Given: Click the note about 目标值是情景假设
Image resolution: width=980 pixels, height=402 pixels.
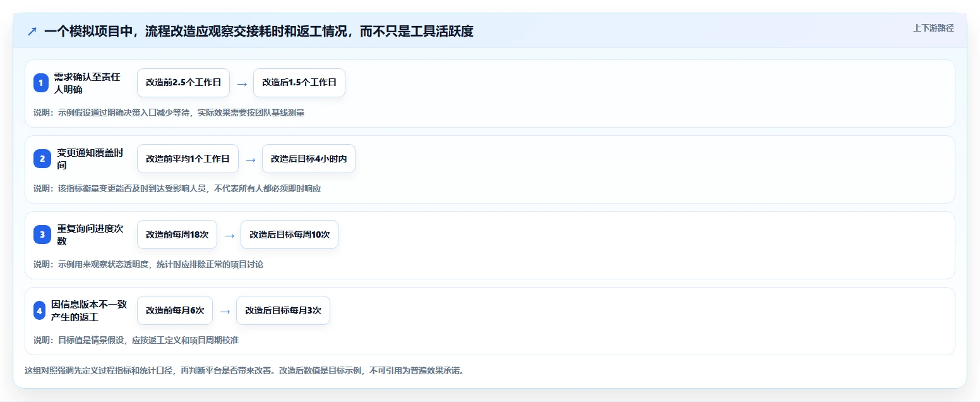Looking at the screenshot, I should point(136,340).
